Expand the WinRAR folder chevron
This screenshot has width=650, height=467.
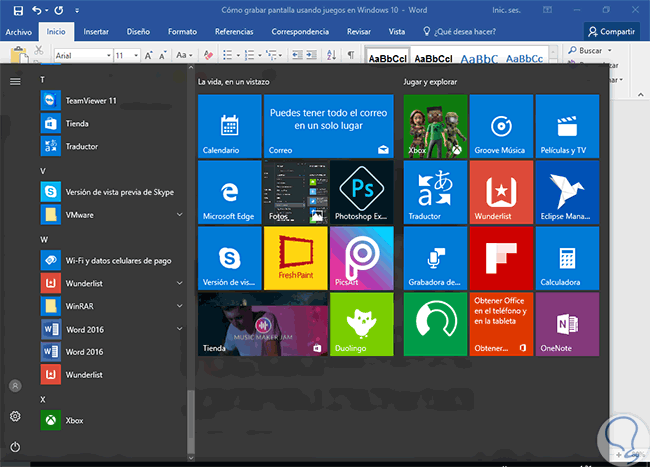pos(180,306)
